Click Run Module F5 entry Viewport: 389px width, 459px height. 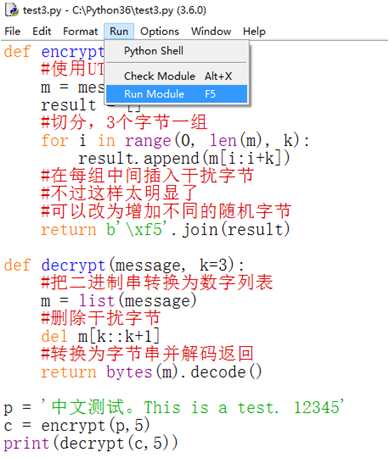tap(177, 94)
